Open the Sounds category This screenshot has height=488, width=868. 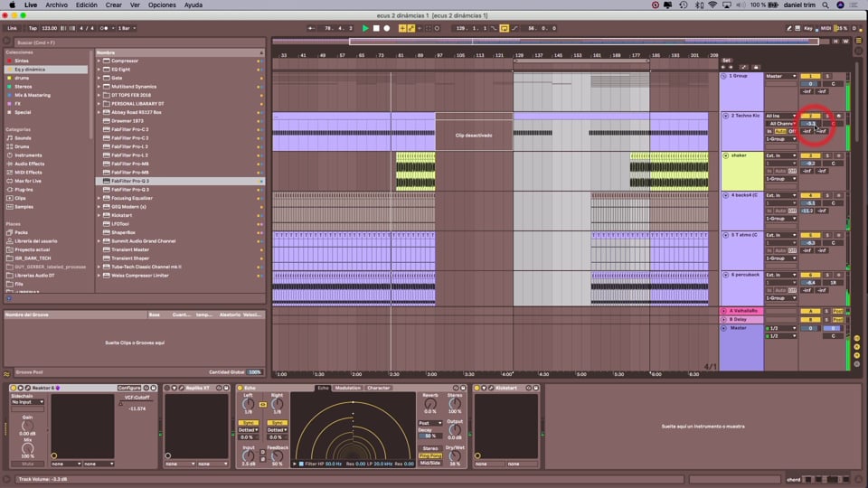[x=23, y=138]
